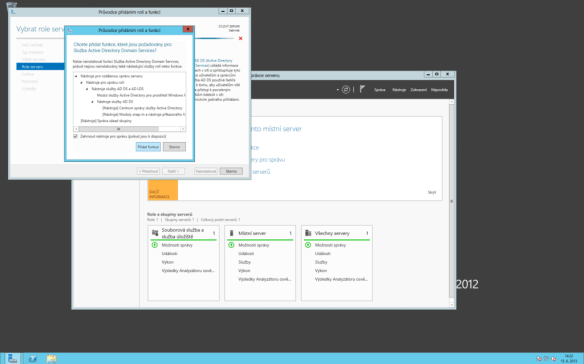Click the Server Manager vertical scrollbar

(x=452, y=201)
